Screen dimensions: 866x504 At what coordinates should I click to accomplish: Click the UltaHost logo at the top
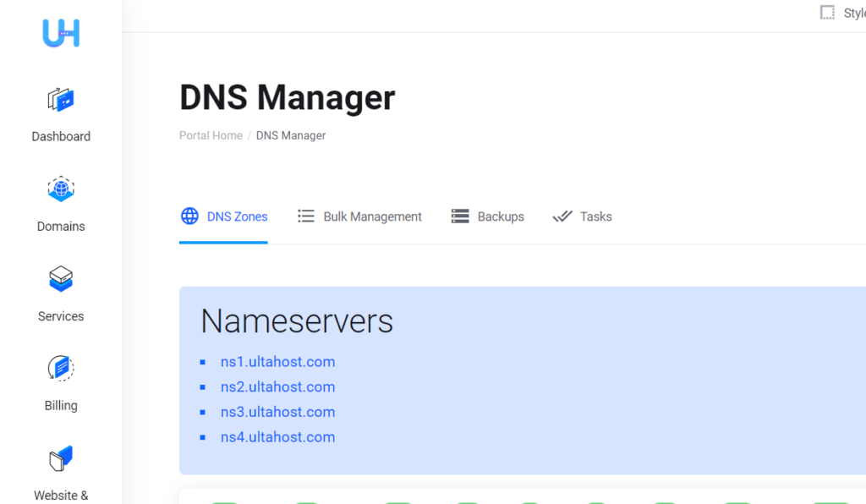coord(60,33)
